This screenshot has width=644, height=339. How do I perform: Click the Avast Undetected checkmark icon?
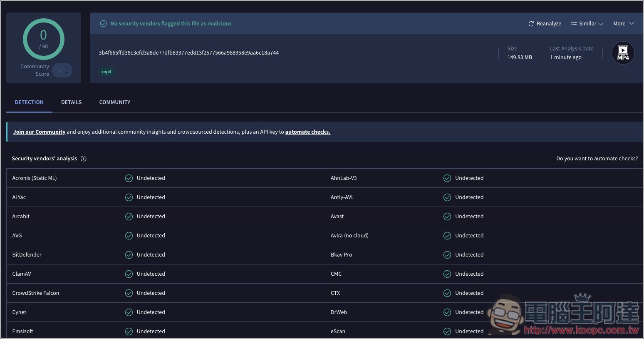pyautogui.click(x=447, y=217)
